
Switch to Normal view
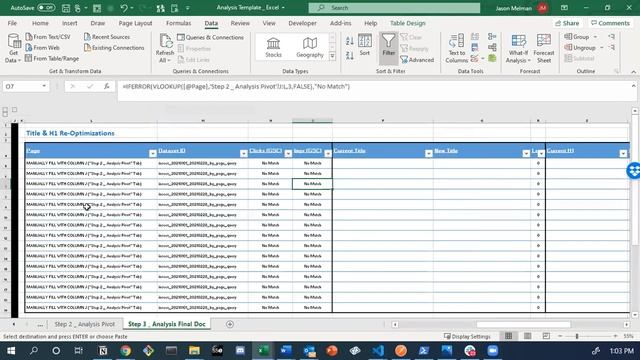(509, 336)
